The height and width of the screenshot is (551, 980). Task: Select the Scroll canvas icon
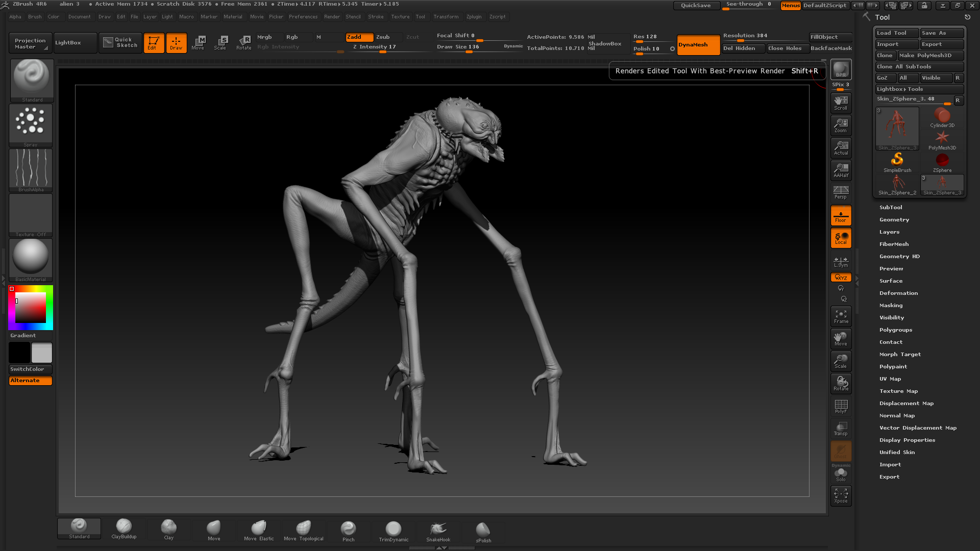(x=841, y=103)
